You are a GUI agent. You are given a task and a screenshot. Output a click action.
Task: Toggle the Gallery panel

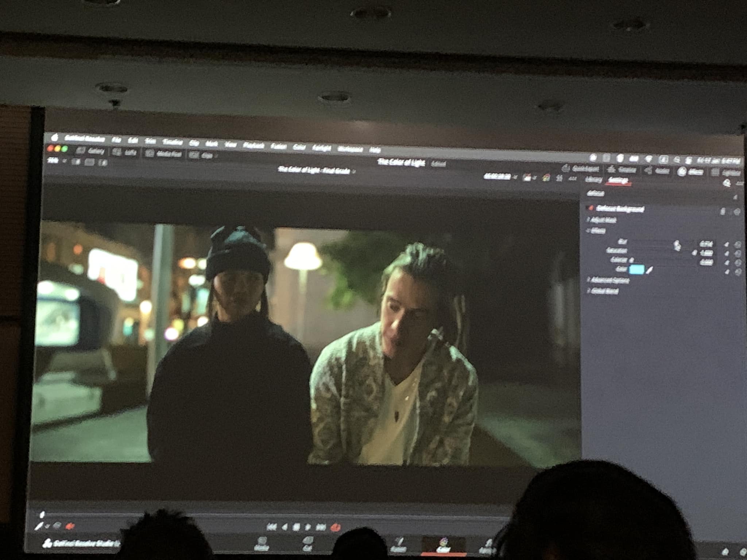tap(91, 151)
